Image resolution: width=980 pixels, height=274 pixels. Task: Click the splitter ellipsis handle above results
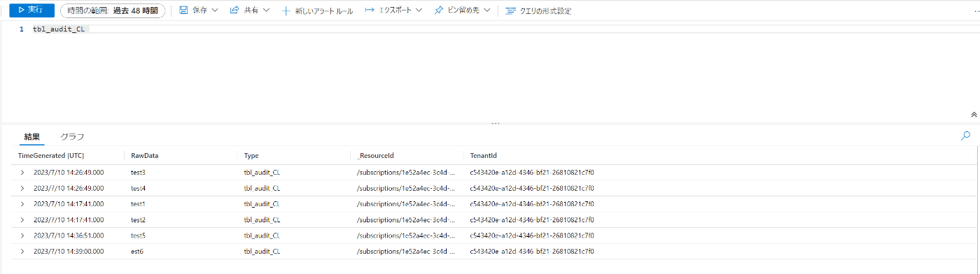point(496,123)
